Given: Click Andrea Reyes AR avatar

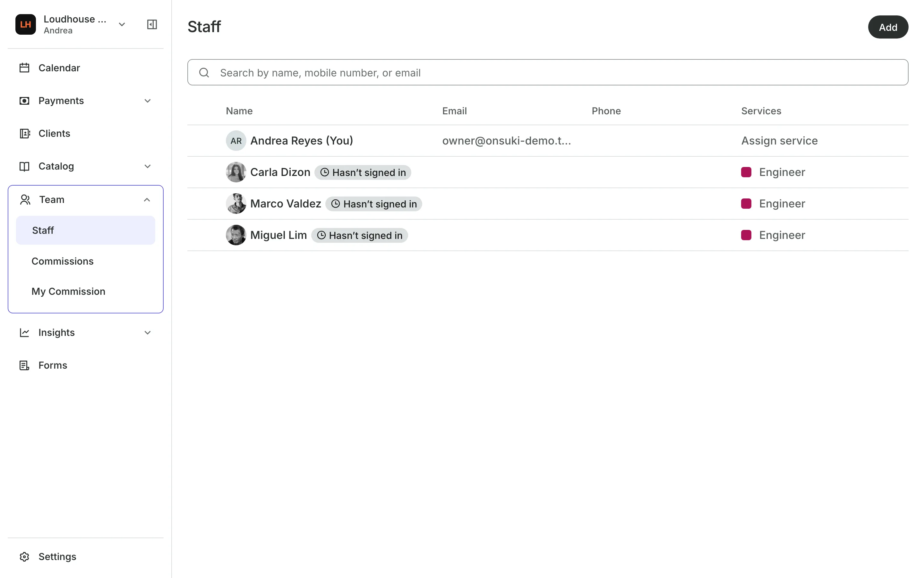Looking at the screenshot, I should [x=236, y=141].
